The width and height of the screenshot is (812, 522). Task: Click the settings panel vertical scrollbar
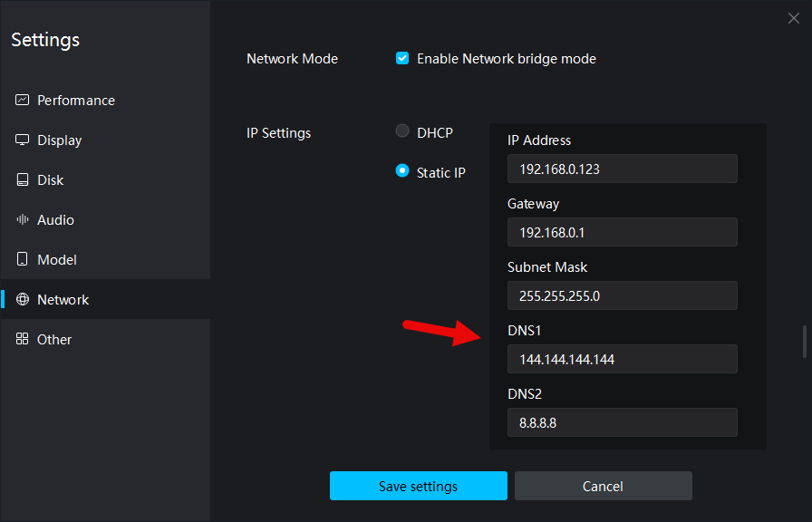click(803, 341)
